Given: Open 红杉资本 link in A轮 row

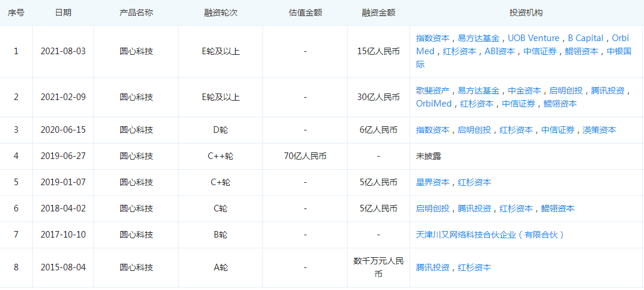Looking at the screenshot, I should pos(474,267).
